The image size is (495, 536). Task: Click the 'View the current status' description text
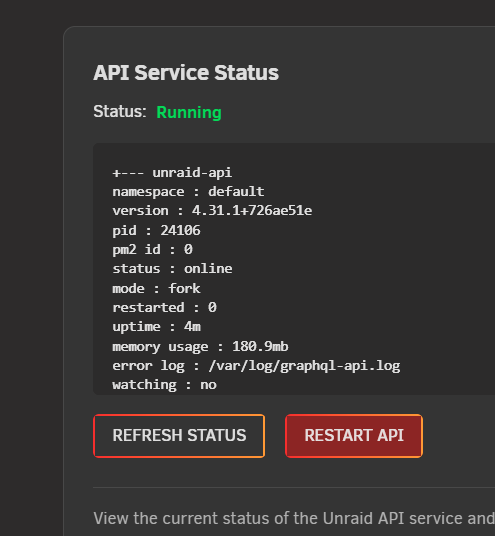coord(294,518)
